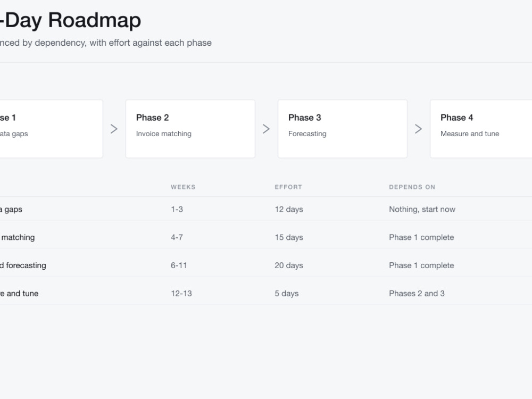532x399 pixels.
Task: Click the 'Measure and tune' card subtitle
Action: click(470, 134)
